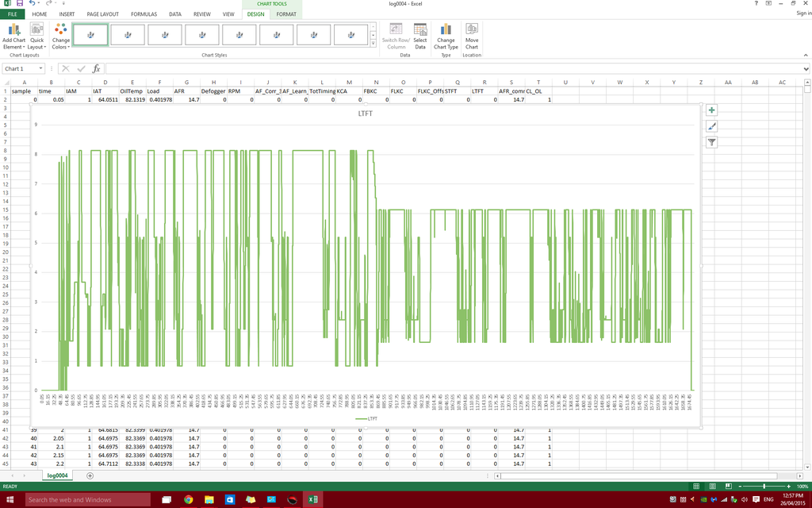Select the first chart style thumbnail

(90, 34)
